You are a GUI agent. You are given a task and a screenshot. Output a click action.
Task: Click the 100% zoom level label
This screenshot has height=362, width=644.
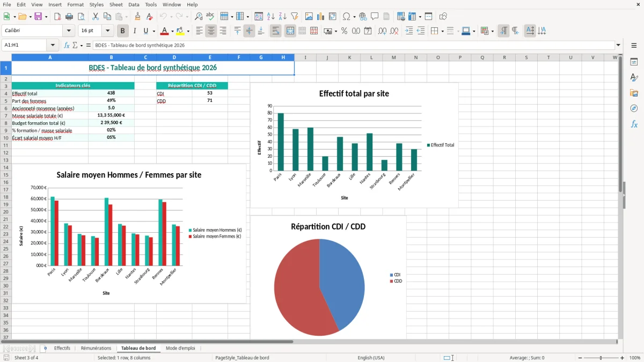635,358
